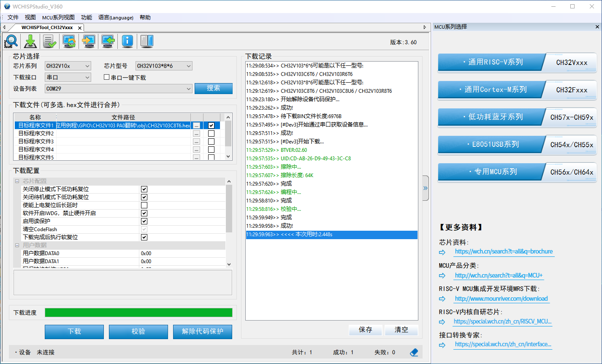Close the WCHISPTool_CH32Vxxx tab

coord(80,27)
